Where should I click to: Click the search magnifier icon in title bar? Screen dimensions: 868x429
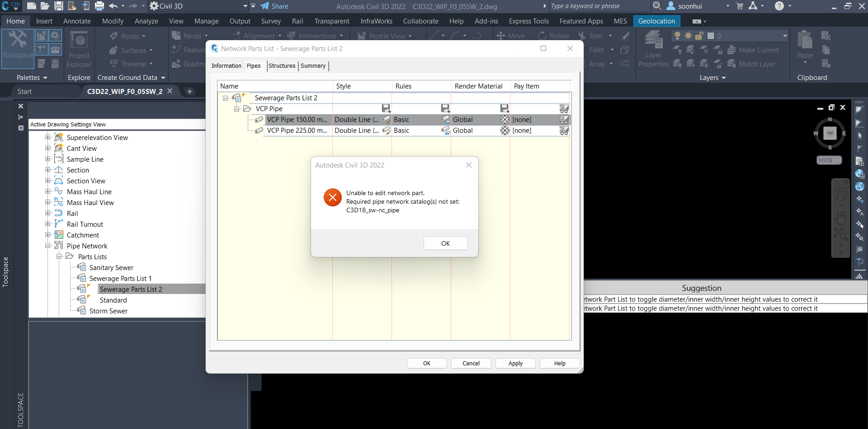[x=657, y=6]
